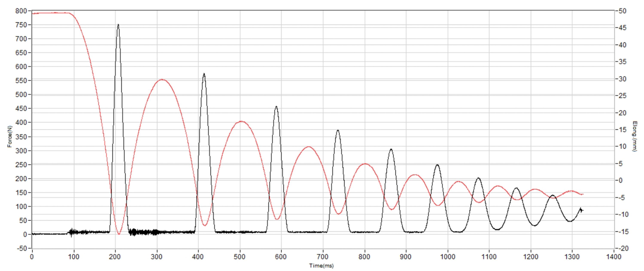Click the first red curve minimum near 210 ms
644x271 pixels.
119,234
